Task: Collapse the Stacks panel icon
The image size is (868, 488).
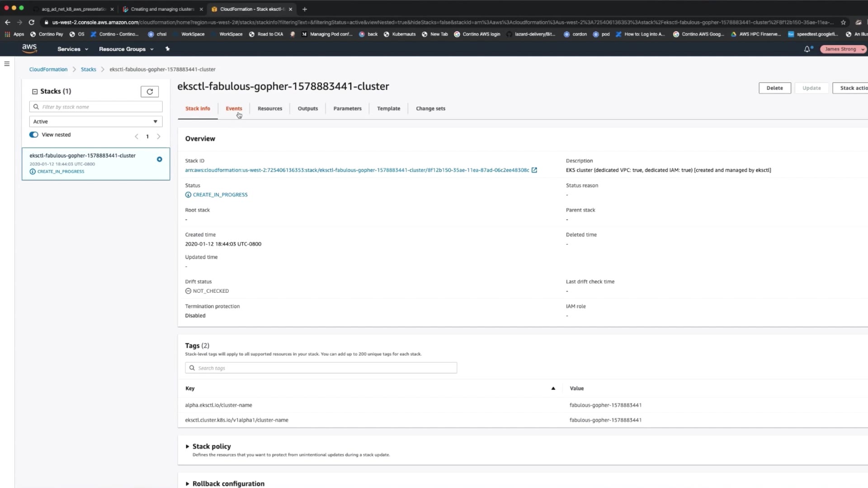Action: 35,92
